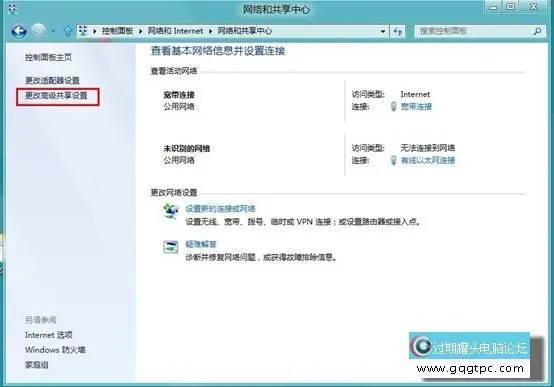Image resolution: width=554 pixels, height=387 pixels.
Task: Select 网络和 Internet breadcrumb
Action: 175,31
